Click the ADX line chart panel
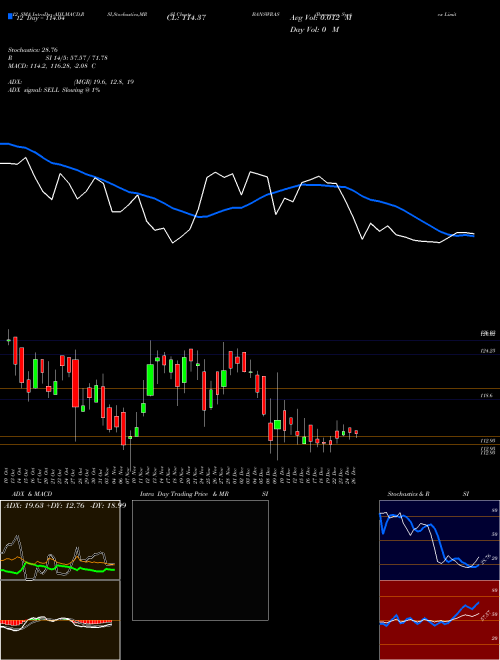 (60, 540)
